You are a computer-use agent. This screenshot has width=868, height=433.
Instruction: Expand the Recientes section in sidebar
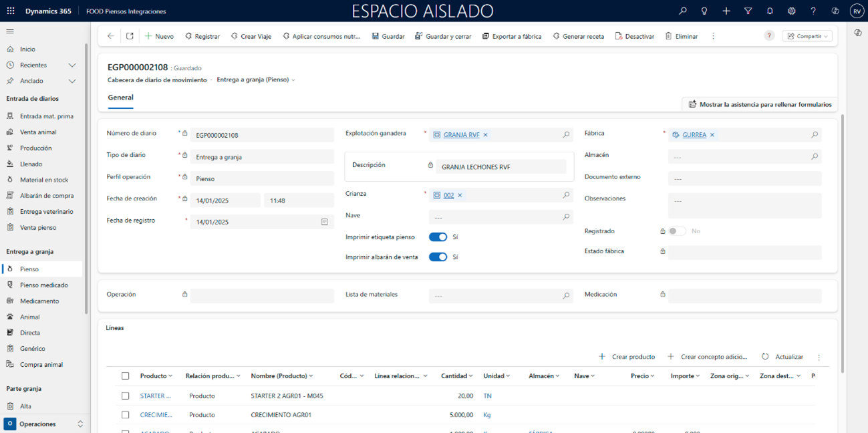[x=72, y=65]
